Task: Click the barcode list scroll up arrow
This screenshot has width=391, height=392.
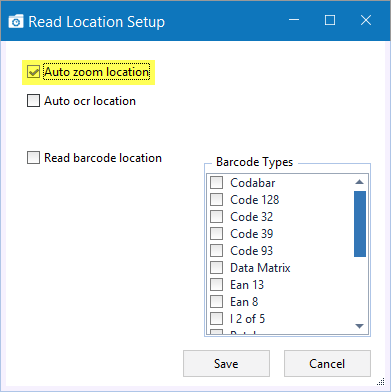Action: pyautogui.click(x=359, y=182)
